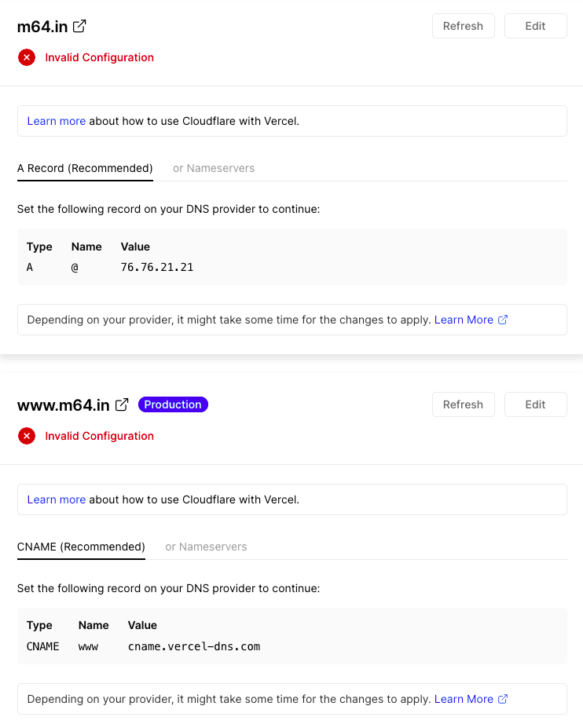Click red error icon under www.m64.in heading
Image resolution: width=583 pixels, height=728 pixels.
pos(27,436)
